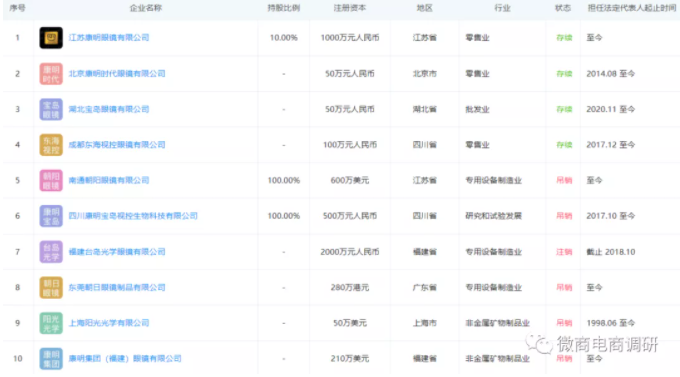Click the 1000万元人民币 registered capital cell
680x377 pixels.
pyautogui.click(x=350, y=38)
